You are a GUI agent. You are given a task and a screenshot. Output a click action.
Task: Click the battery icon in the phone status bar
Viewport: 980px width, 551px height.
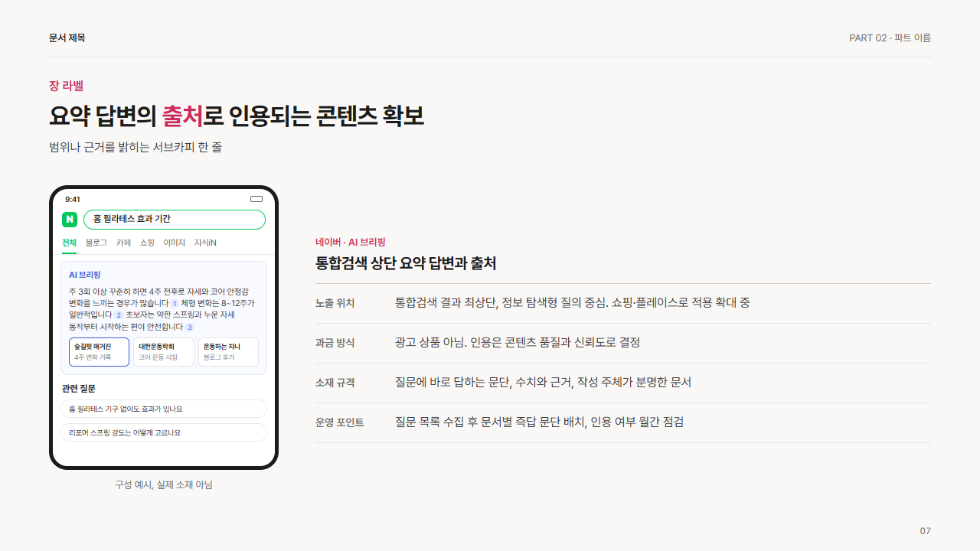tap(256, 199)
